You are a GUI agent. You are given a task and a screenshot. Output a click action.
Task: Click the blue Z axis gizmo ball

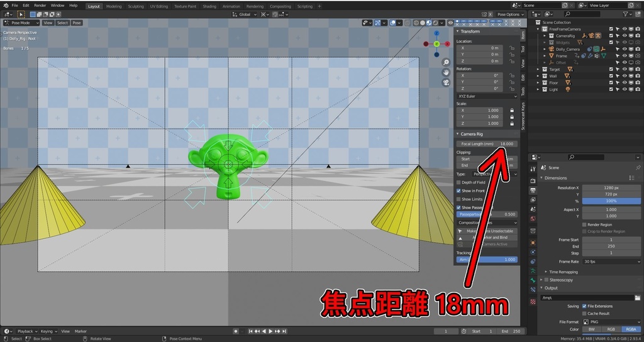(436, 33)
